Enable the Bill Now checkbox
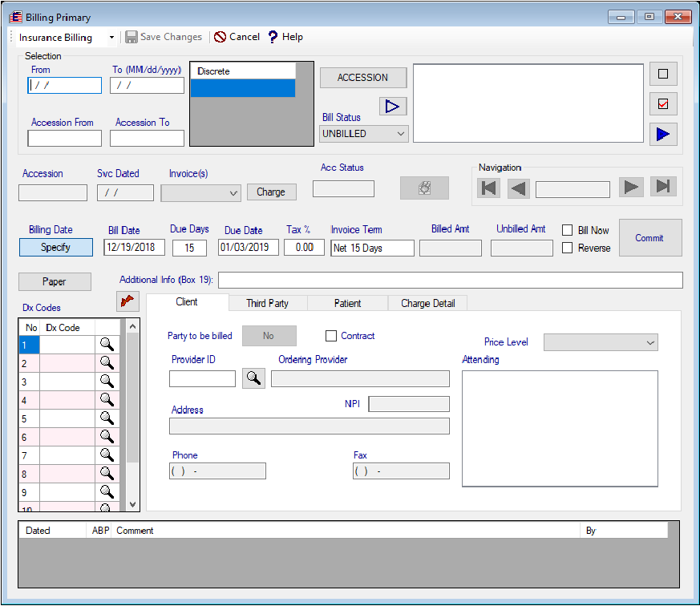700x606 pixels. 568,230
